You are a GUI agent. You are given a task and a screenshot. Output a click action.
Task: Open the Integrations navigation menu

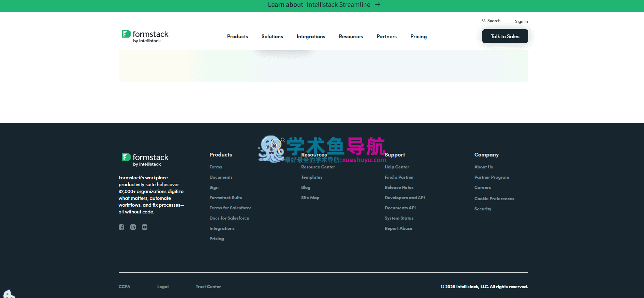coord(311,36)
